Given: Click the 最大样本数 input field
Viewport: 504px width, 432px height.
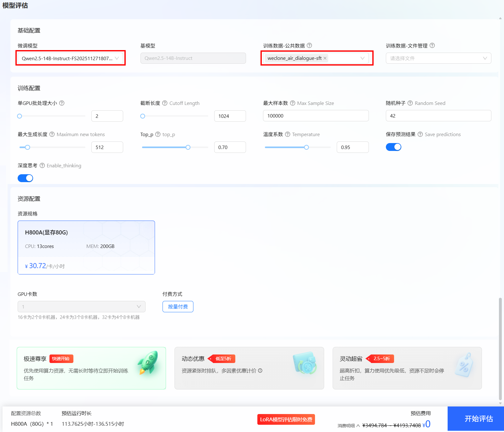Looking at the screenshot, I should (316, 116).
